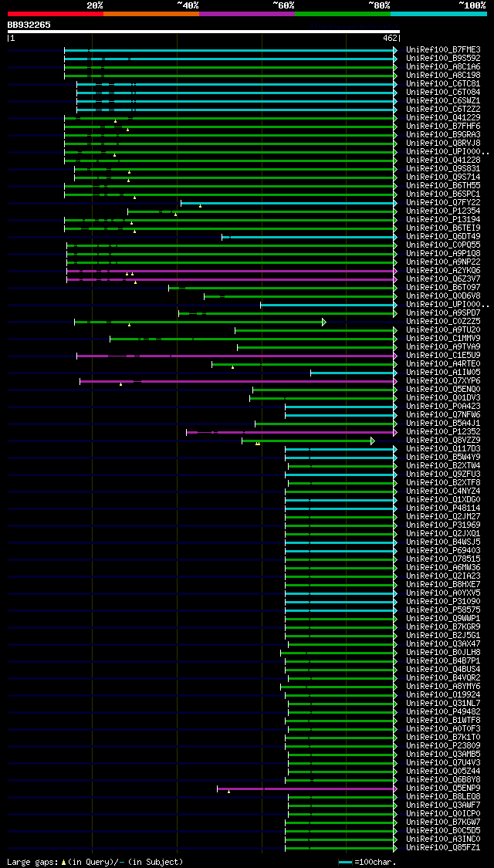Viewport: 494px width, 868px height.
Task: Select the UniRef100_B6TH55 label
Action: 443,185
